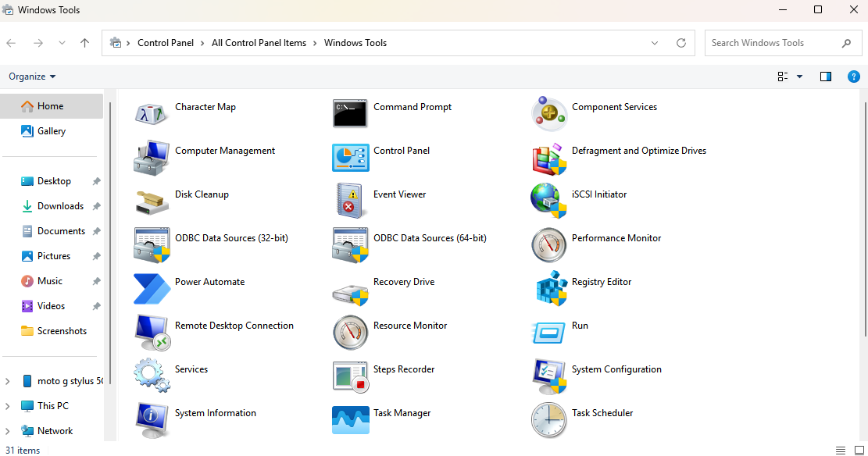Navigate to All Control Panel Items breadcrumb
This screenshot has width=868, height=456.
pos(259,43)
